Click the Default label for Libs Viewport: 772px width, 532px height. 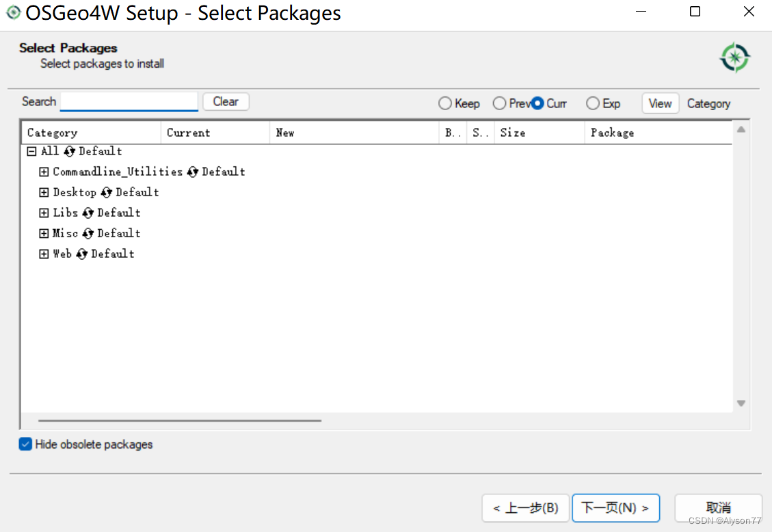(119, 213)
